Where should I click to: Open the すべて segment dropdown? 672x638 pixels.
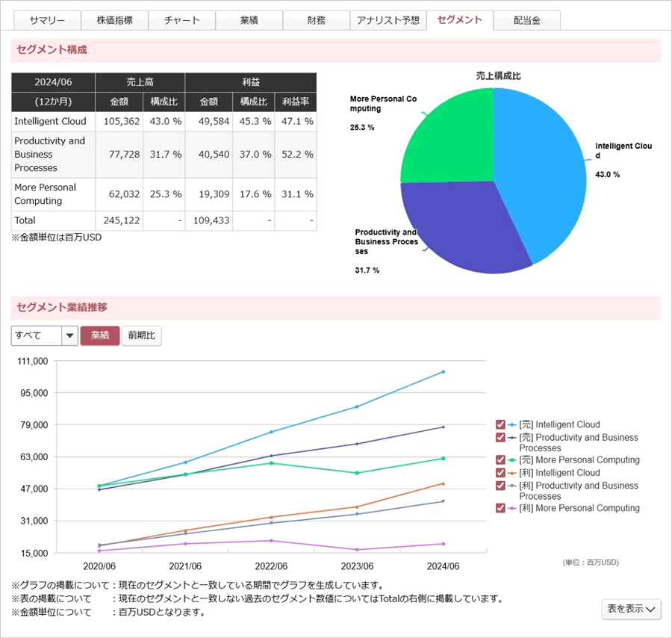click(x=45, y=335)
